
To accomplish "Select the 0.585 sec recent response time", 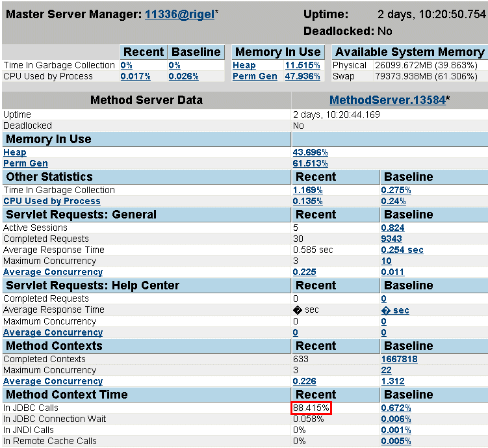I will coord(313,250).
